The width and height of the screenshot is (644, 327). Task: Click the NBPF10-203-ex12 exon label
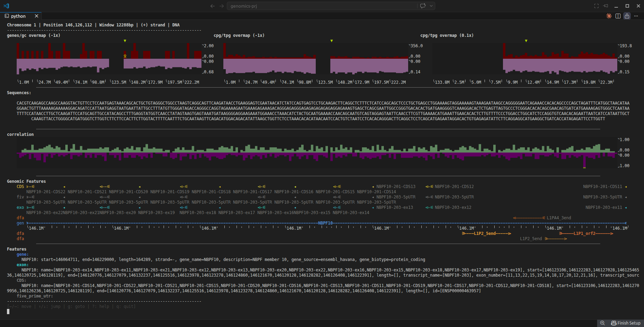(x=453, y=207)
